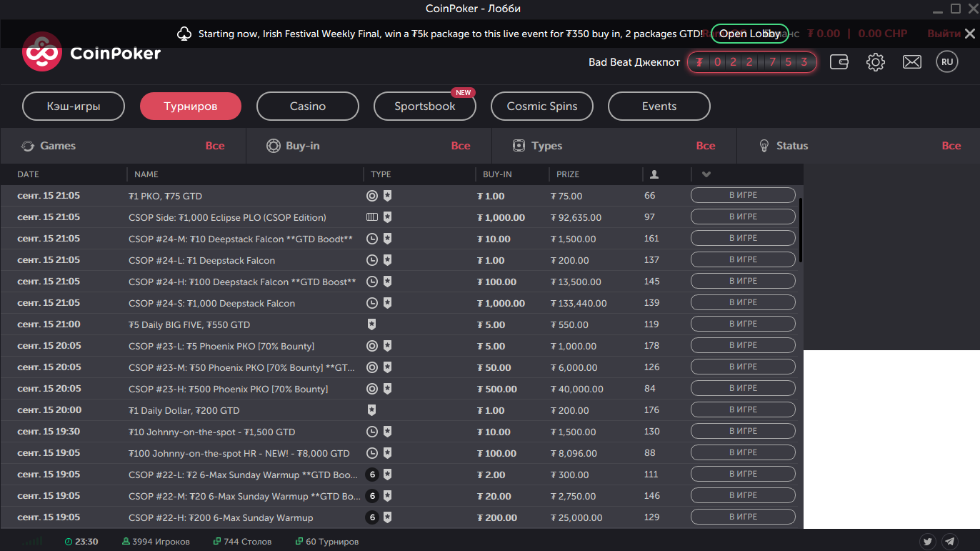Click В ИГРЕ for ₮5 Daily BIG FIVE
Viewport: 980px width, 551px height.
[743, 324]
